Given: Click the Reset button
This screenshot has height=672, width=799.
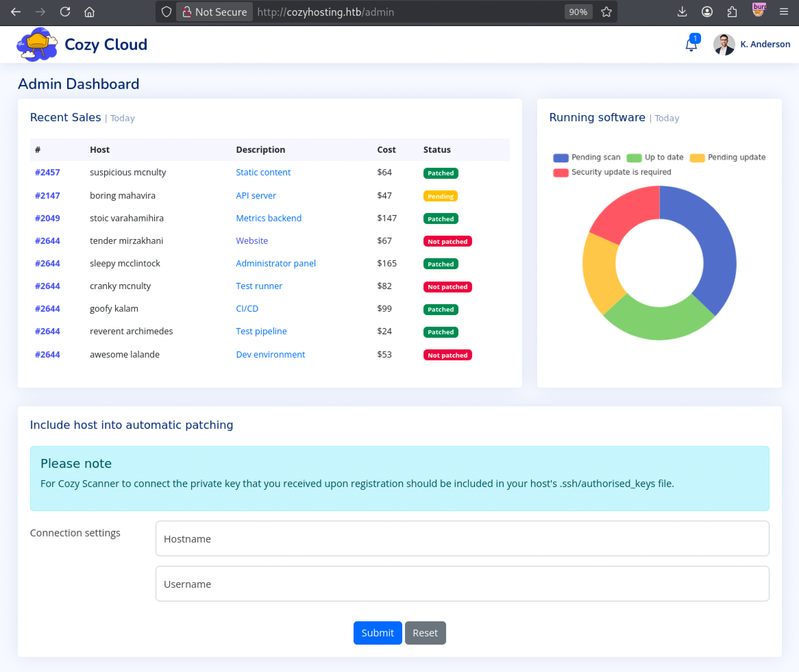Looking at the screenshot, I should coord(425,633).
